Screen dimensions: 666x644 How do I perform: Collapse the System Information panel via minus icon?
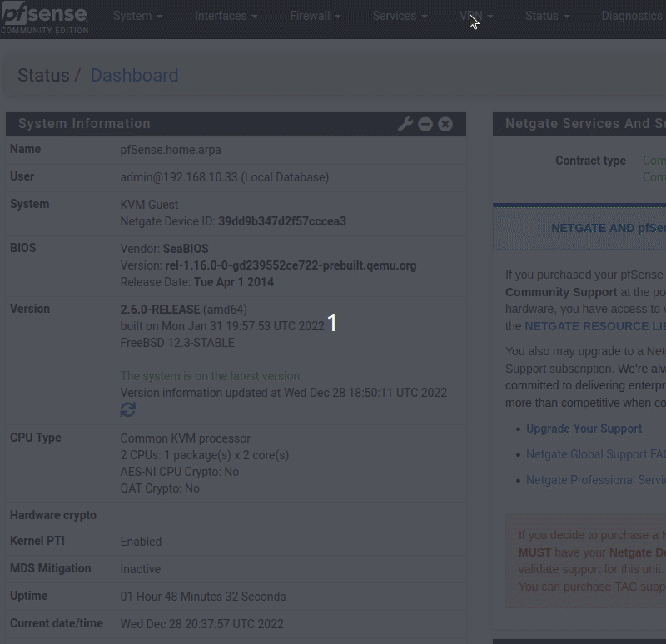425,123
